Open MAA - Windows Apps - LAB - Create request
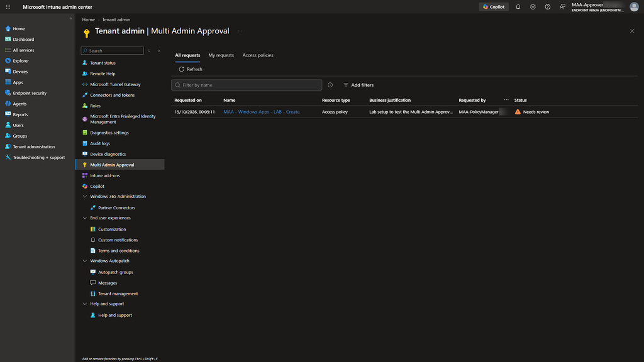This screenshot has height=362, width=644. (x=261, y=112)
